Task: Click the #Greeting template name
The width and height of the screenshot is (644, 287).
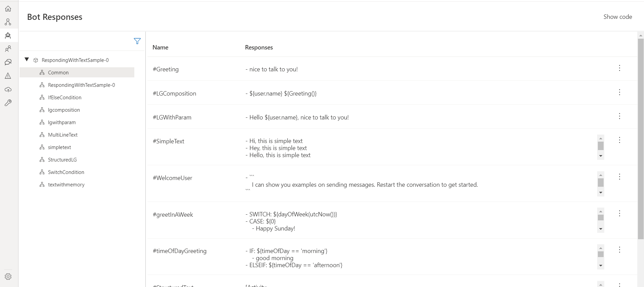Action: [x=166, y=69]
